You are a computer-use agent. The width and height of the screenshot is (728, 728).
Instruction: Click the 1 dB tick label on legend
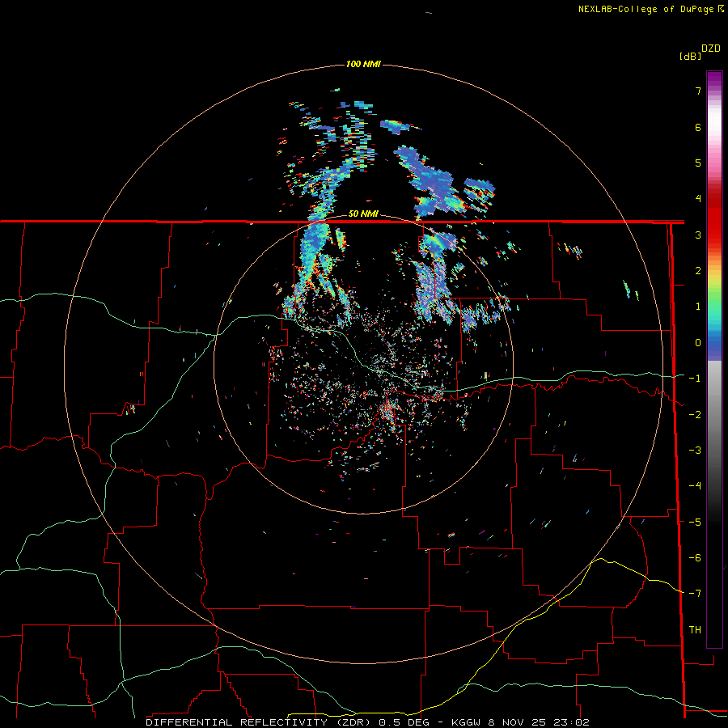click(698, 307)
